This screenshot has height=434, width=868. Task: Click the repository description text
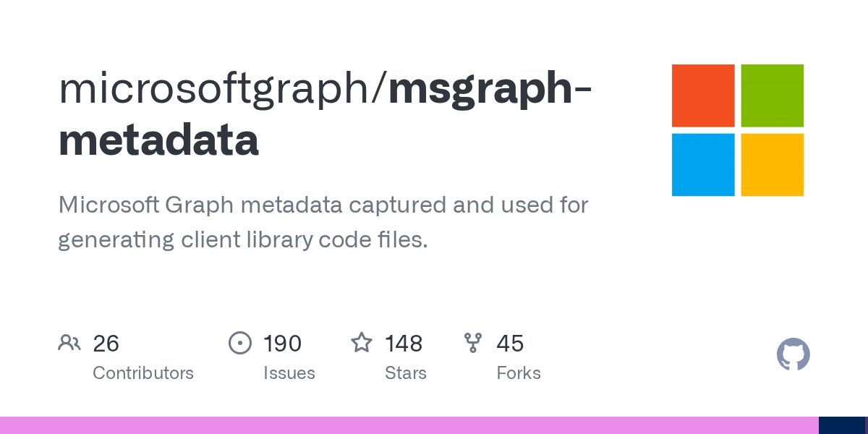323,222
